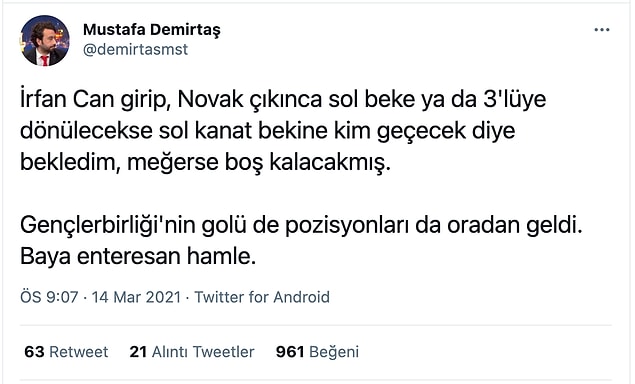Click the 14 Mar 2021 date
The width and height of the screenshot is (635, 384).
[x=136, y=297]
